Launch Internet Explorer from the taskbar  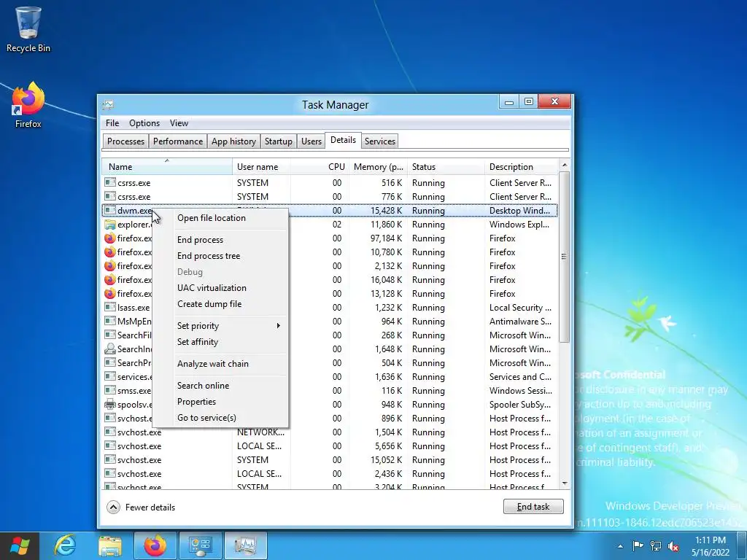tap(65, 545)
